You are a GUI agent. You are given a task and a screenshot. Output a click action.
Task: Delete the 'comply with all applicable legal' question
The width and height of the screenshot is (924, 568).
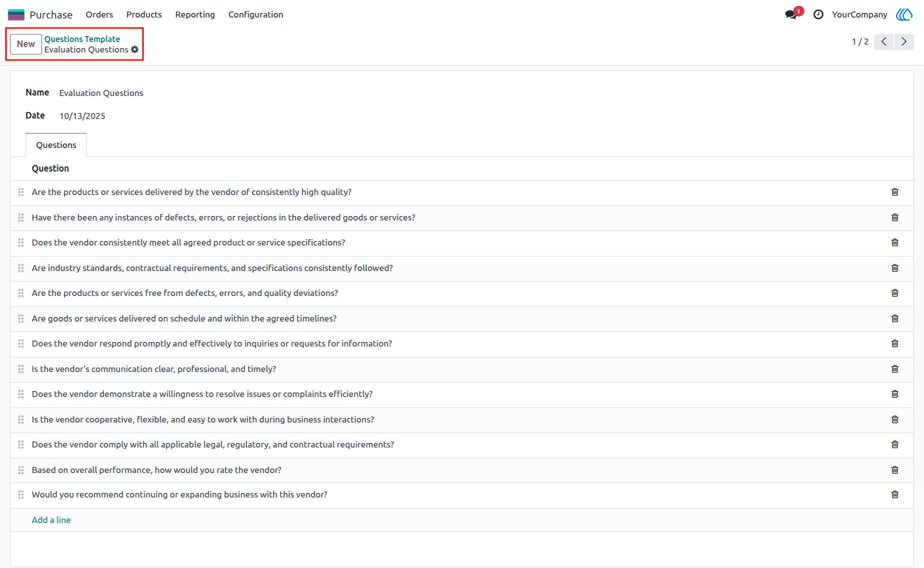[x=895, y=444]
